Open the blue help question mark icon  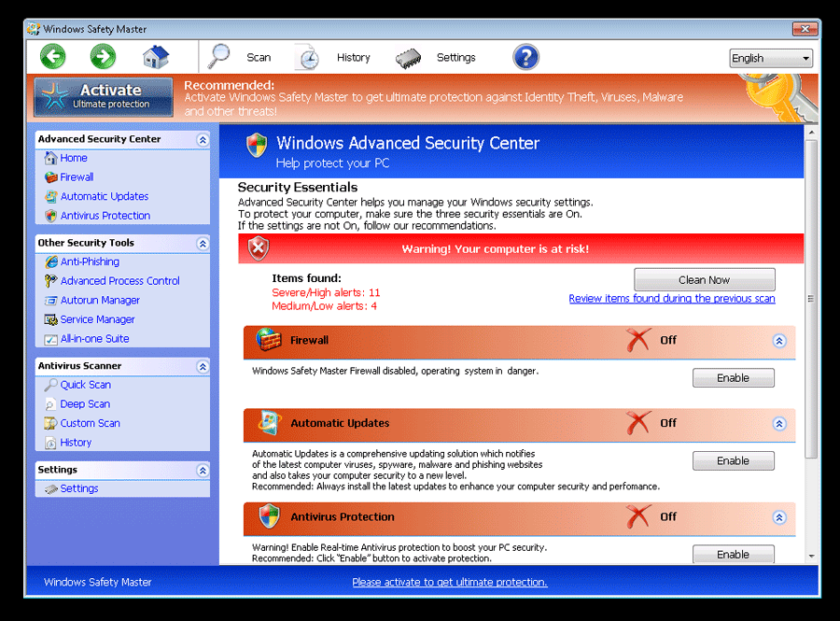pyautogui.click(x=525, y=57)
